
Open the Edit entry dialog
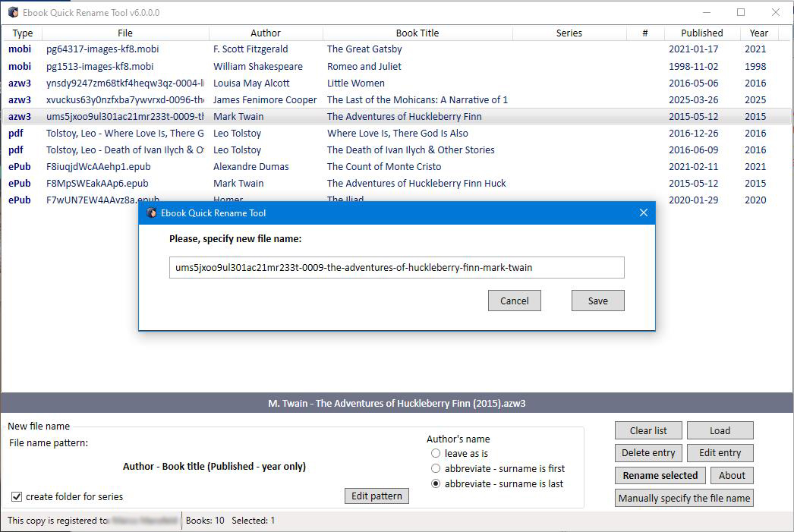point(720,453)
